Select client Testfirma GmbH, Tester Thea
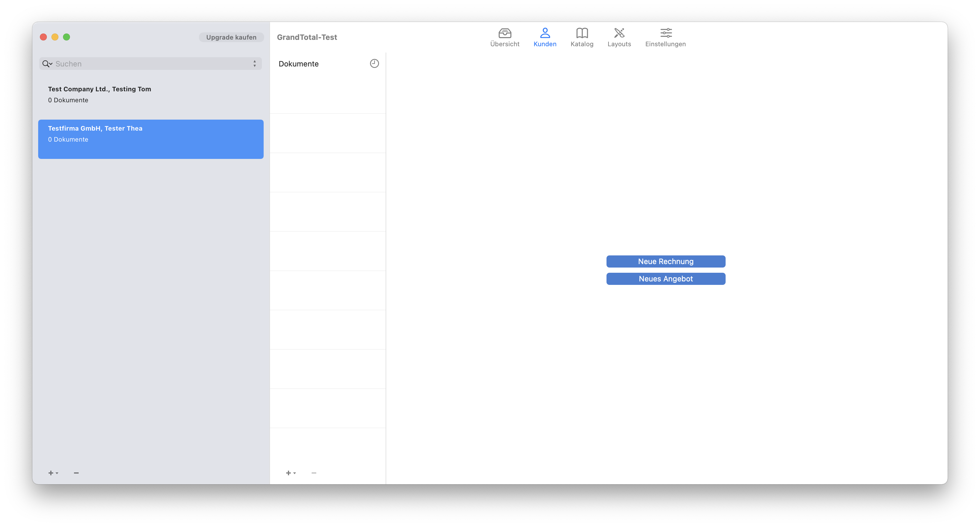 coord(151,139)
